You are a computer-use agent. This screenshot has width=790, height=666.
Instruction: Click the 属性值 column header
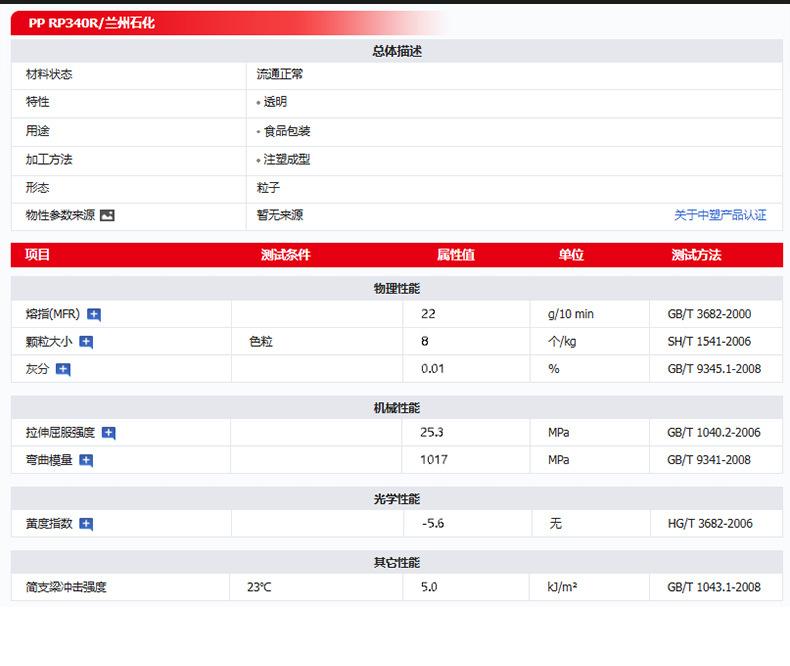(456, 255)
